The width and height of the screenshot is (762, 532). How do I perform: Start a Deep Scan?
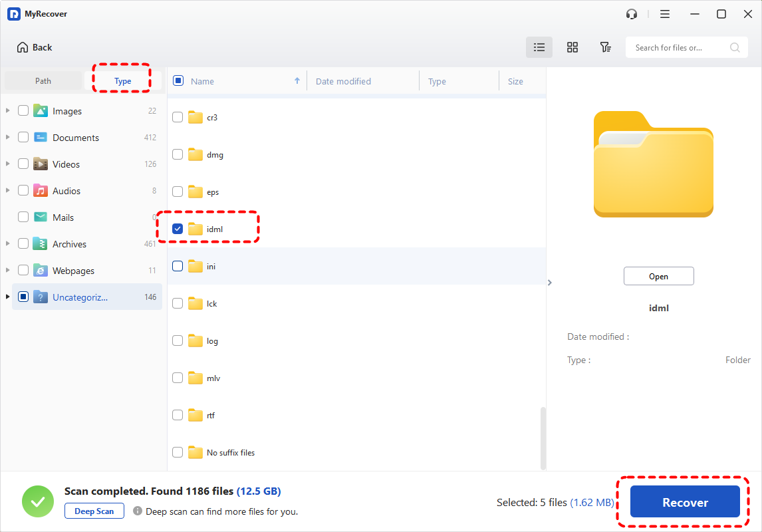94,511
